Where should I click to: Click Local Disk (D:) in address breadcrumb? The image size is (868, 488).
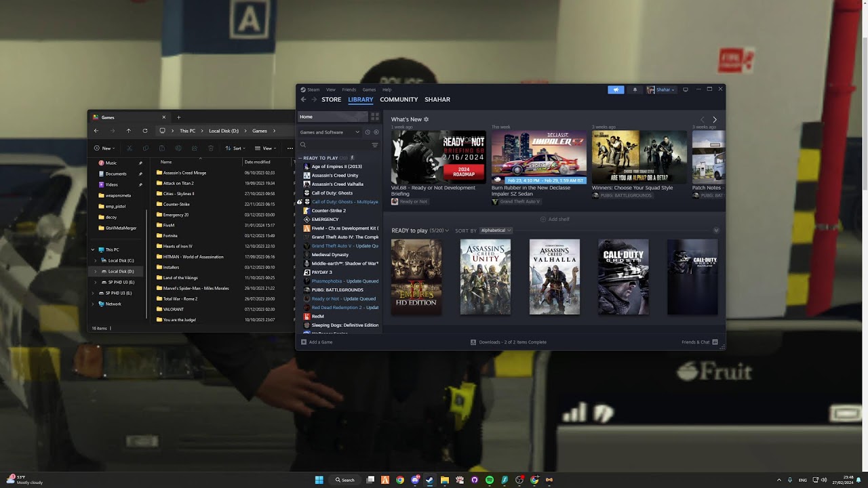(x=224, y=131)
